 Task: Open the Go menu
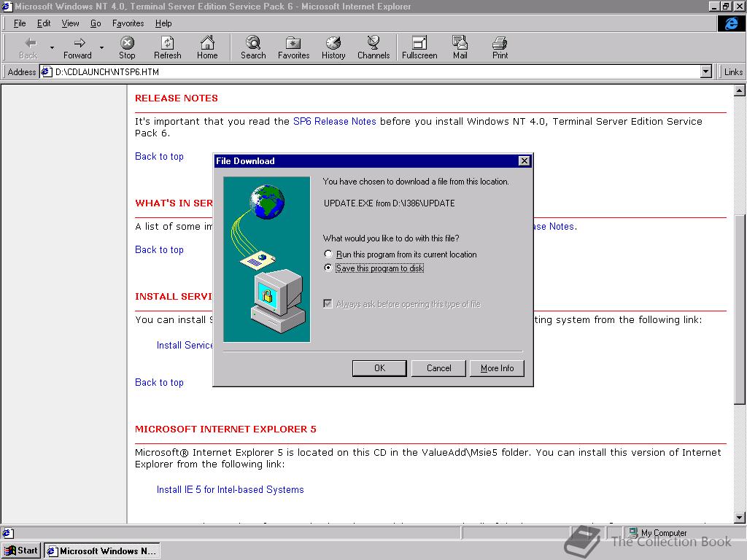coord(96,23)
